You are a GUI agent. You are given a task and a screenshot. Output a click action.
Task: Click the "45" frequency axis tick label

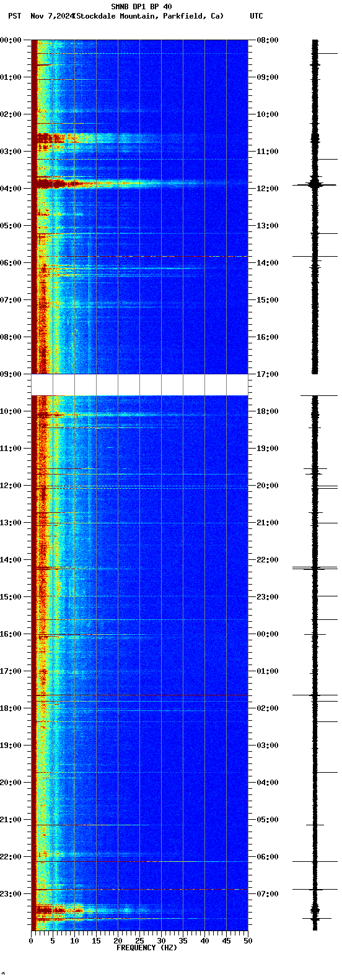point(226,941)
